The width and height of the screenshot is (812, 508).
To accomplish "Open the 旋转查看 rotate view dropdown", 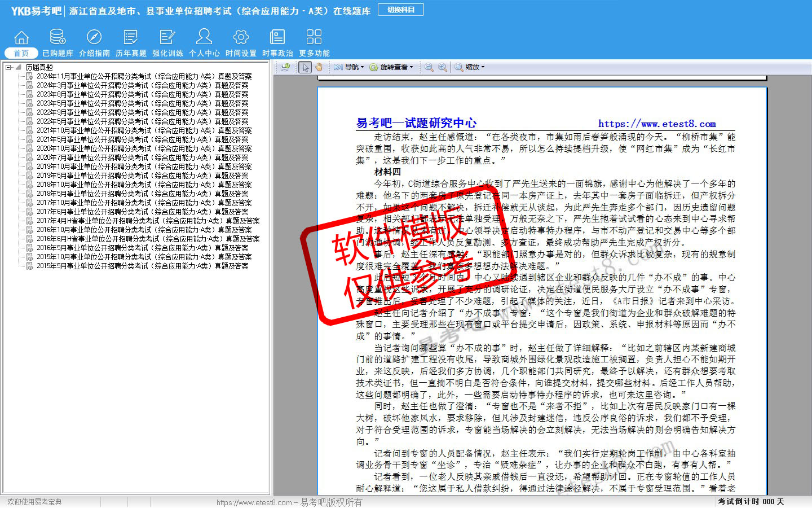I will 391,67.
